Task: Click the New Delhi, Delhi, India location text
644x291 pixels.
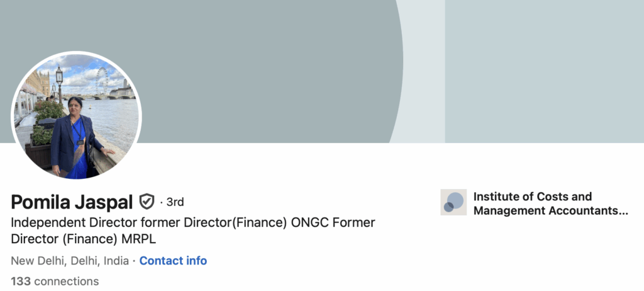Action: pyautogui.click(x=70, y=261)
